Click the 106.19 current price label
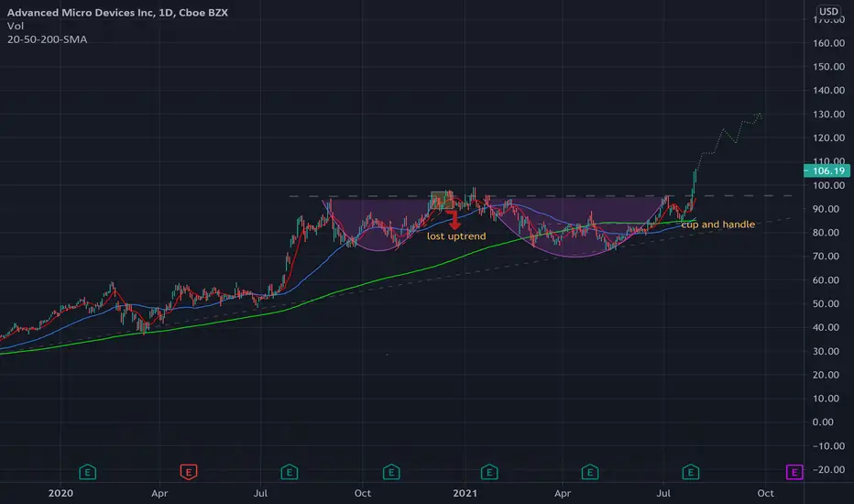 click(827, 171)
